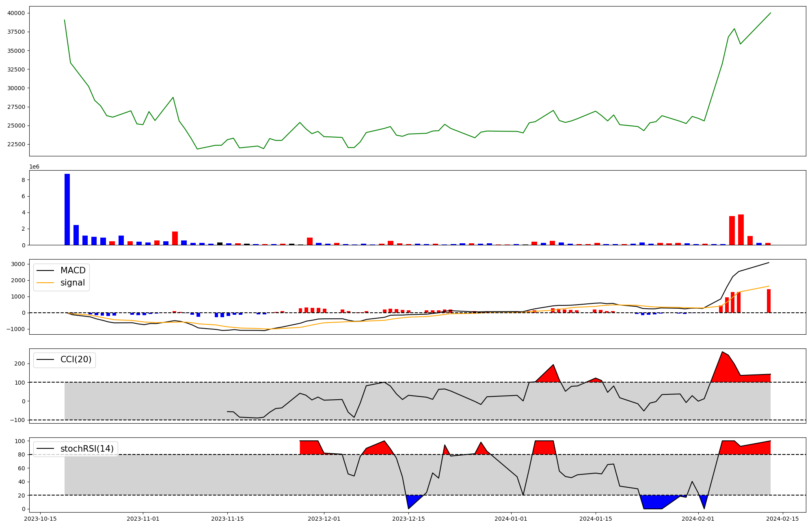Click the 2024-02-15 x-axis date label
Screen dimensions: 812x528
coord(782,519)
